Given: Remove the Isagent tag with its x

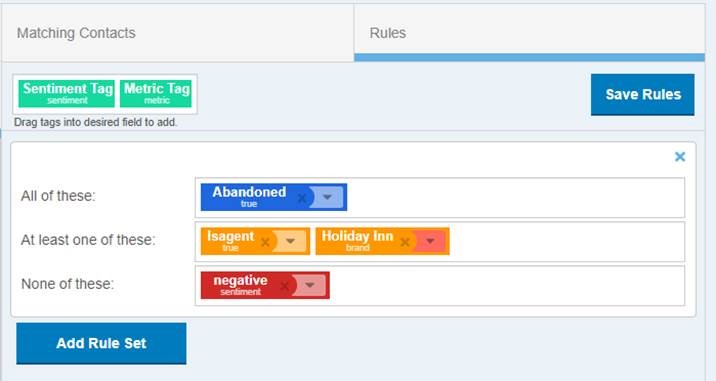Looking at the screenshot, I should tap(265, 242).
